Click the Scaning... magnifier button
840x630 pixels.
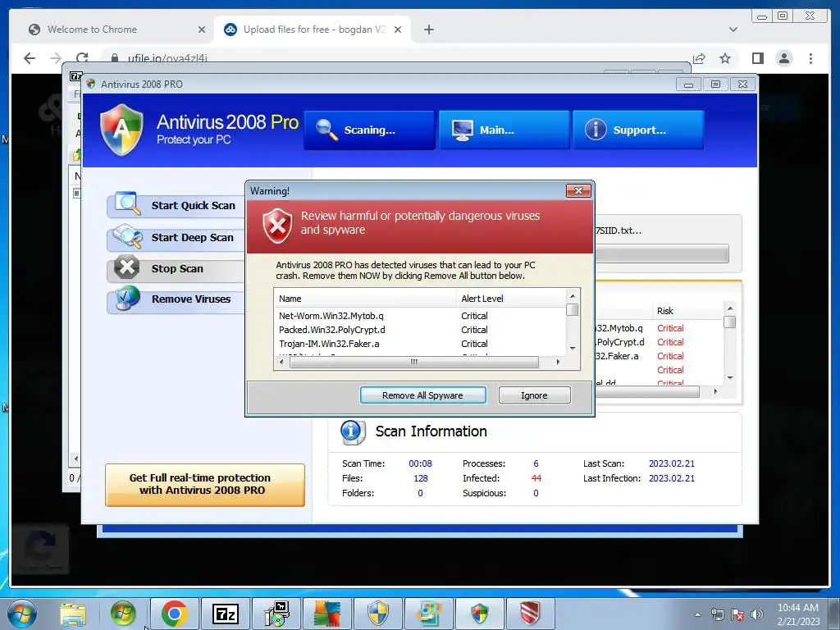point(368,130)
